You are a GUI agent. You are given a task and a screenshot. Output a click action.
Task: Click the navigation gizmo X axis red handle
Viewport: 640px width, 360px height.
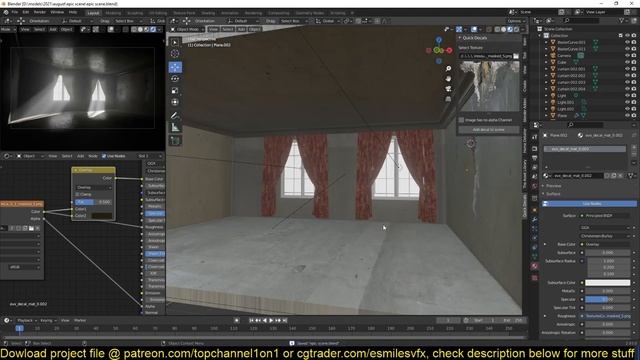point(449,51)
